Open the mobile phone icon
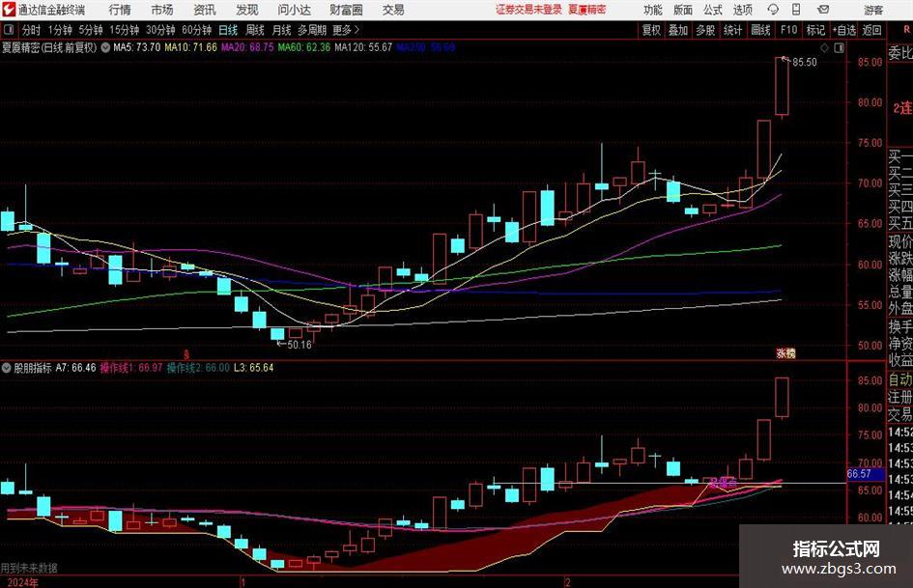Image resolution: width=913 pixels, height=588 pixels. (796, 10)
